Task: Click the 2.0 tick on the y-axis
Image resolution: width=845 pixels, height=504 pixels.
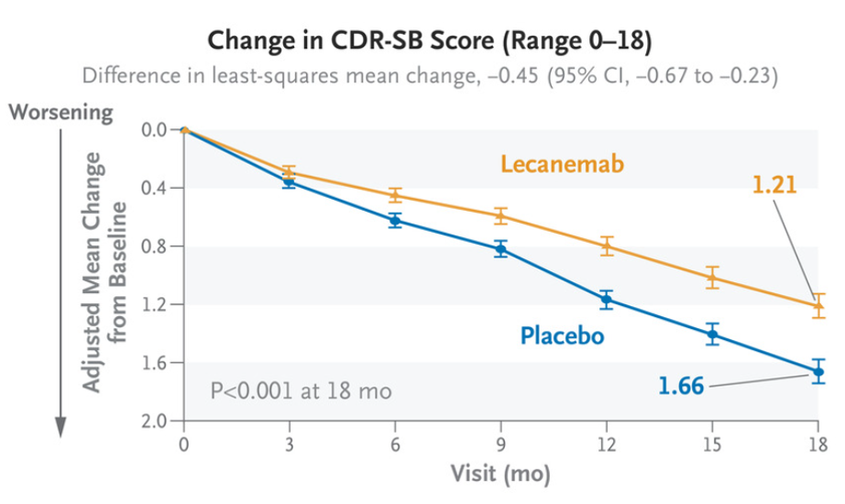Action: (154, 422)
